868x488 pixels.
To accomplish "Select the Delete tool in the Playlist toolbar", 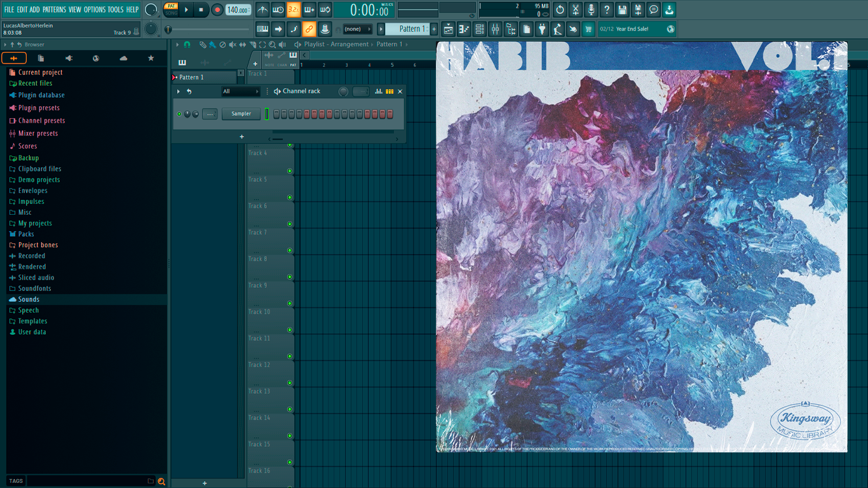I will (x=222, y=44).
